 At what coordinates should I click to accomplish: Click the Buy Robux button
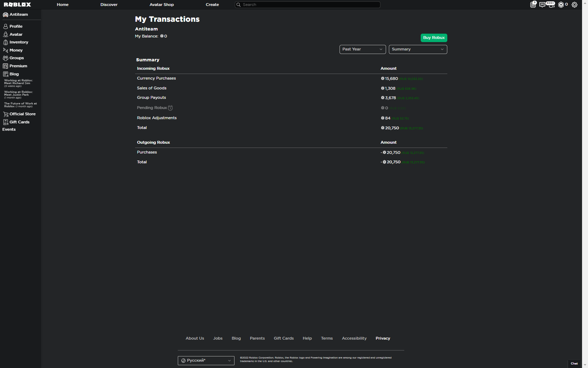[434, 38]
